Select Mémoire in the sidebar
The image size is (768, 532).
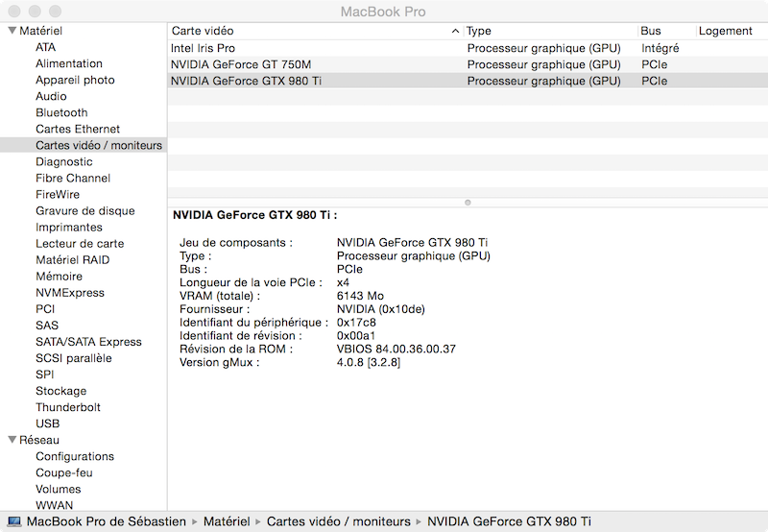[59, 277]
